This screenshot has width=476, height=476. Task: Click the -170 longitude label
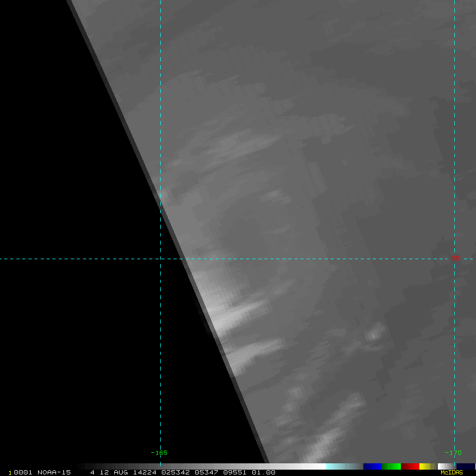pyautogui.click(x=452, y=453)
